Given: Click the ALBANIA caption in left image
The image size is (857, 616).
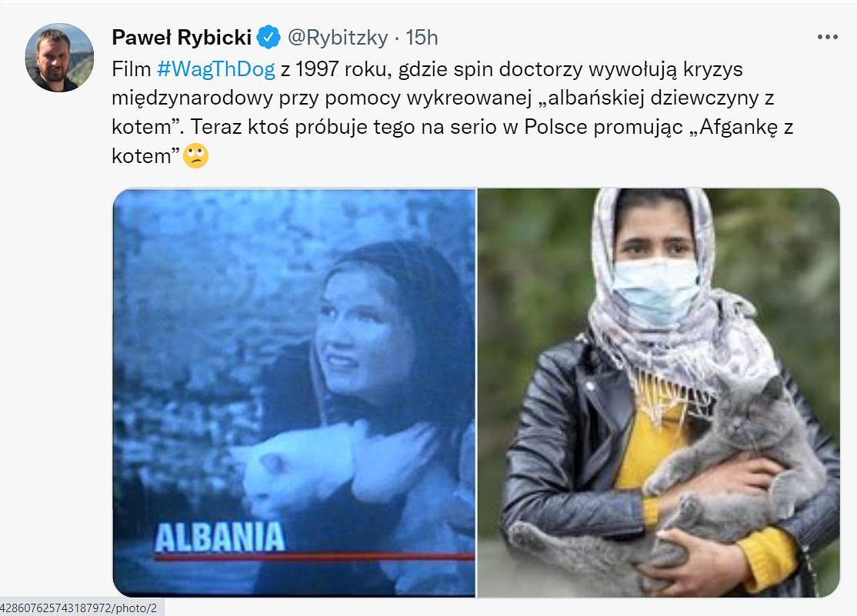Looking at the screenshot, I should [x=220, y=537].
